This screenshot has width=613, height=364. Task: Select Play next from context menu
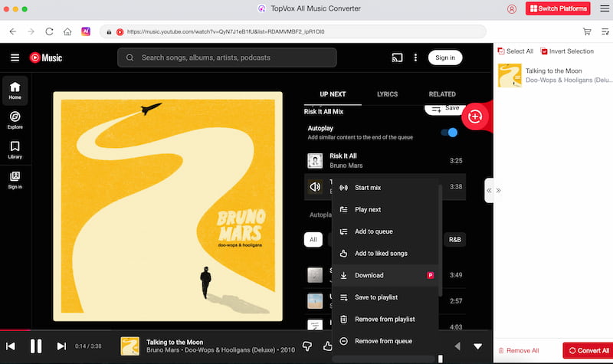point(385,209)
